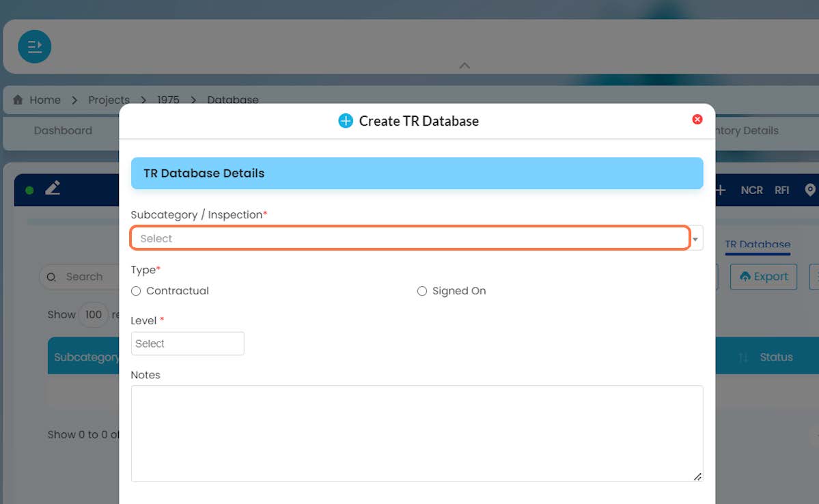Click into the Notes text area
The image size is (819, 504).
tap(417, 434)
